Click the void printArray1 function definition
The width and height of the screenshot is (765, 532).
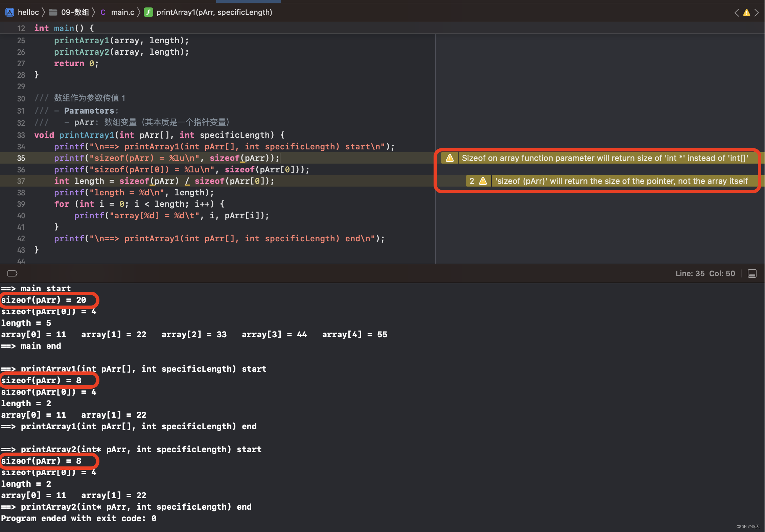(159, 135)
